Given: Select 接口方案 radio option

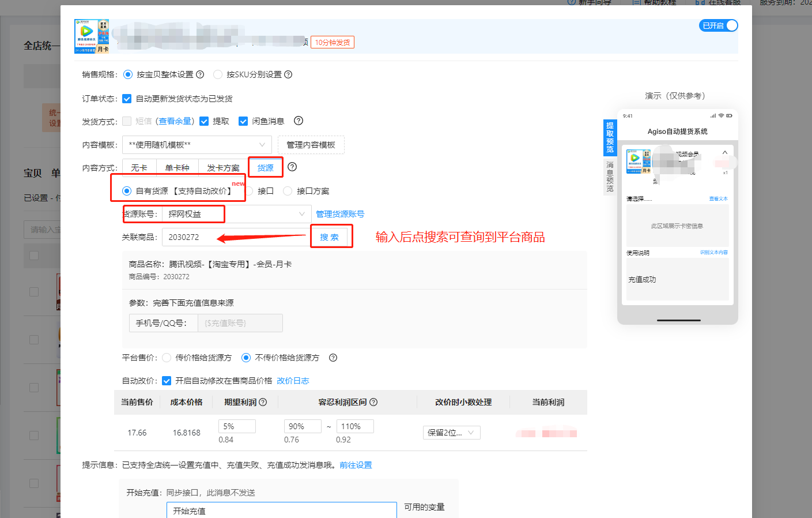Looking at the screenshot, I should click(x=288, y=191).
